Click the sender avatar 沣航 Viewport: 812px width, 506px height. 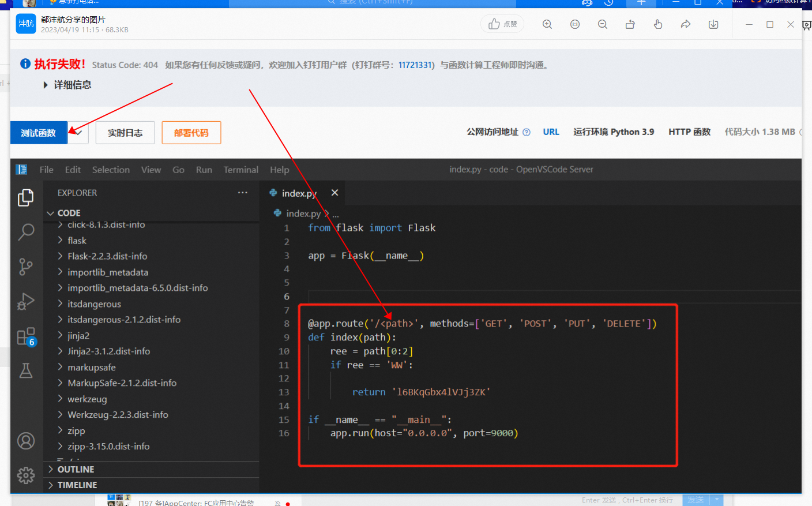click(26, 24)
